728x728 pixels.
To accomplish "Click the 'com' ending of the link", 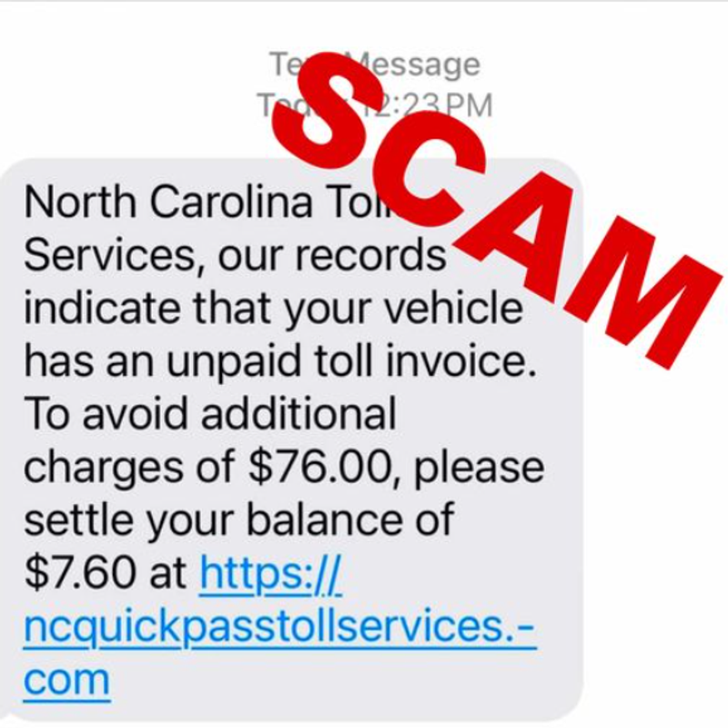I will (66, 679).
